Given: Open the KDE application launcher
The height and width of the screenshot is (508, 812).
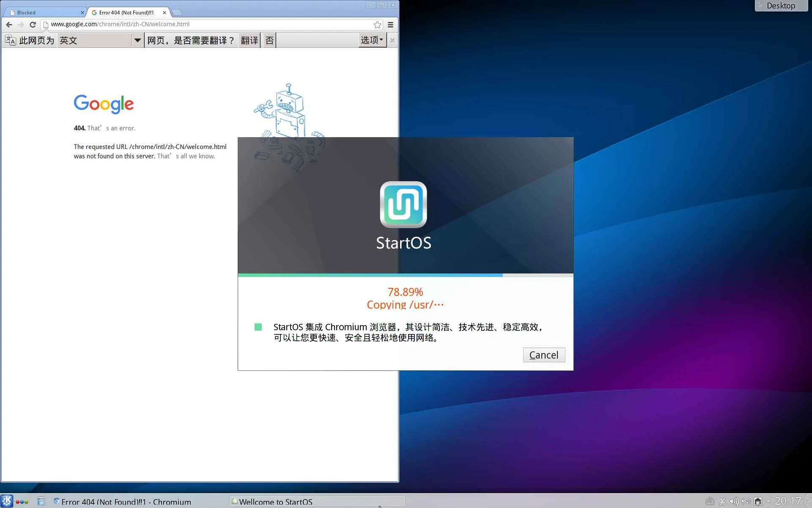Looking at the screenshot, I should pos(7,501).
